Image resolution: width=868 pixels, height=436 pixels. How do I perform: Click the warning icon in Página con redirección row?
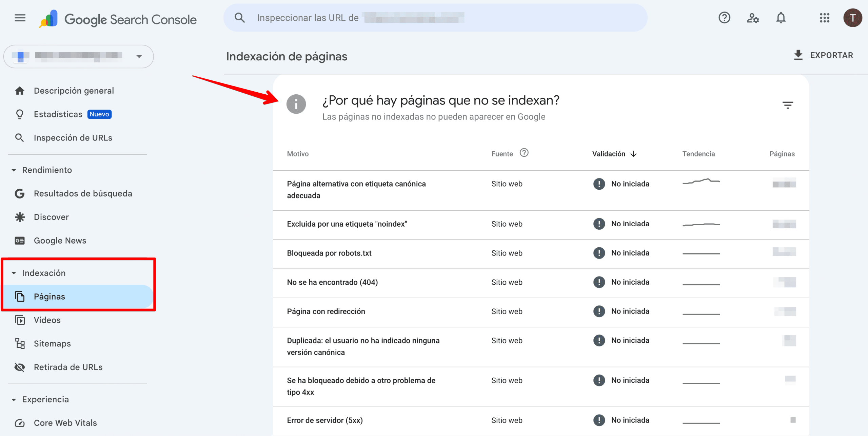pos(599,311)
